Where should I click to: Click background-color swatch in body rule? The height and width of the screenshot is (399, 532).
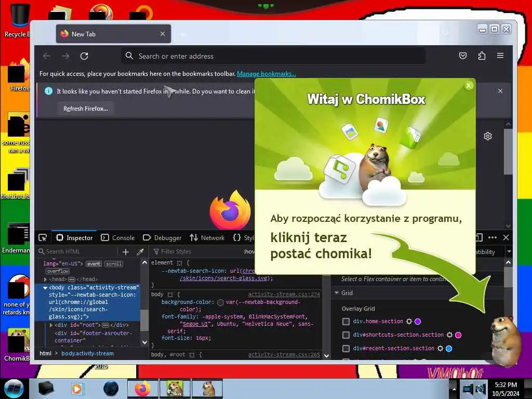[220, 302]
